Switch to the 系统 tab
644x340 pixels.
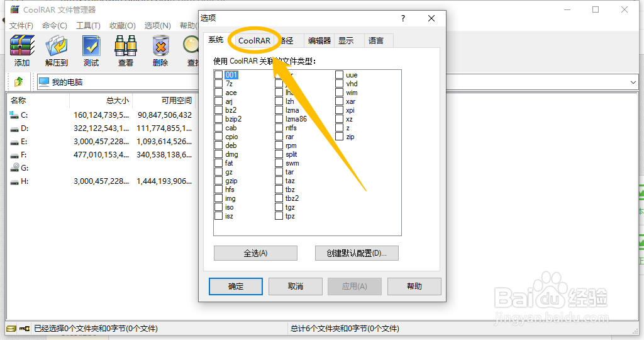tap(216, 40)
